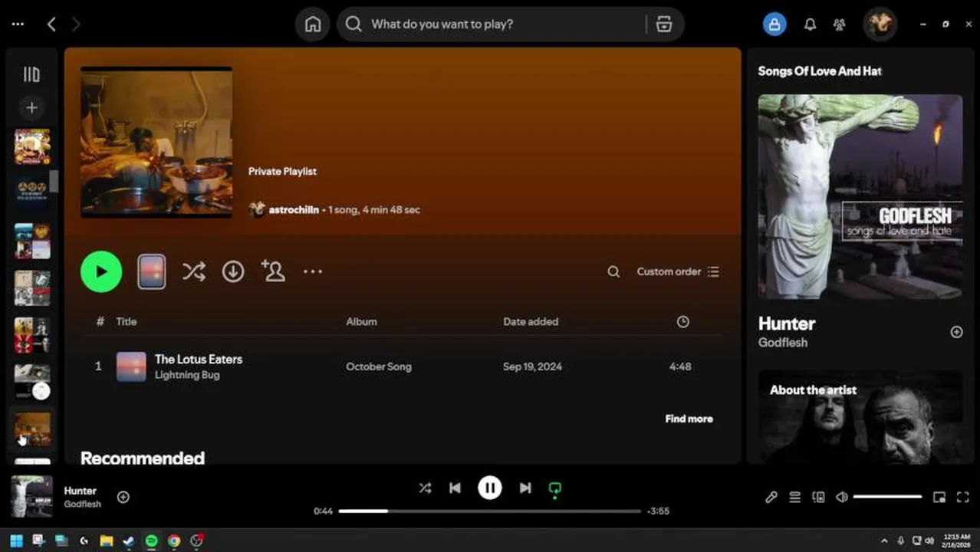Sort by the Date added column
Image resolution: width=980 pixels, height=552 pixels.
coord(531,322)
